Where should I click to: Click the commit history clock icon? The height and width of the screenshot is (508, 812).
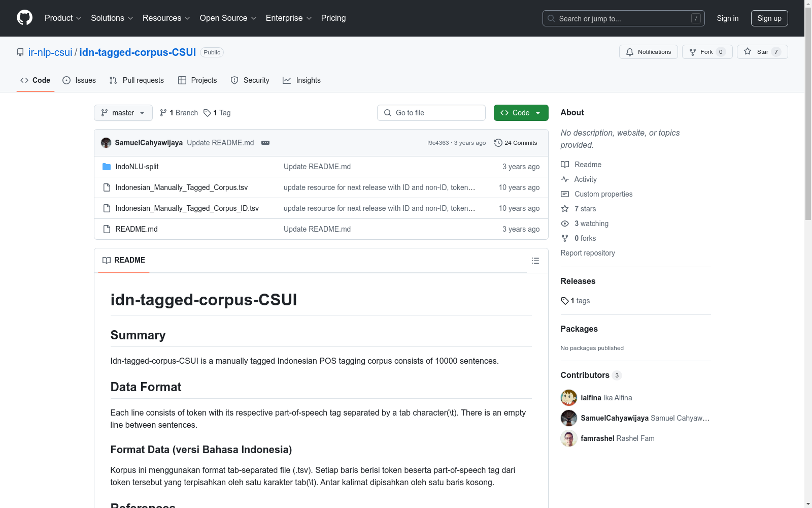coord(498,143)
